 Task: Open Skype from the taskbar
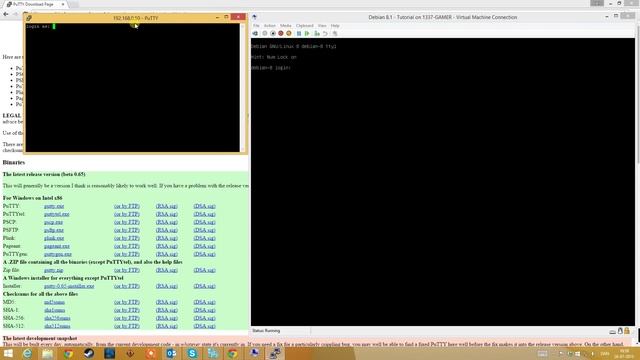coord(192,353)
